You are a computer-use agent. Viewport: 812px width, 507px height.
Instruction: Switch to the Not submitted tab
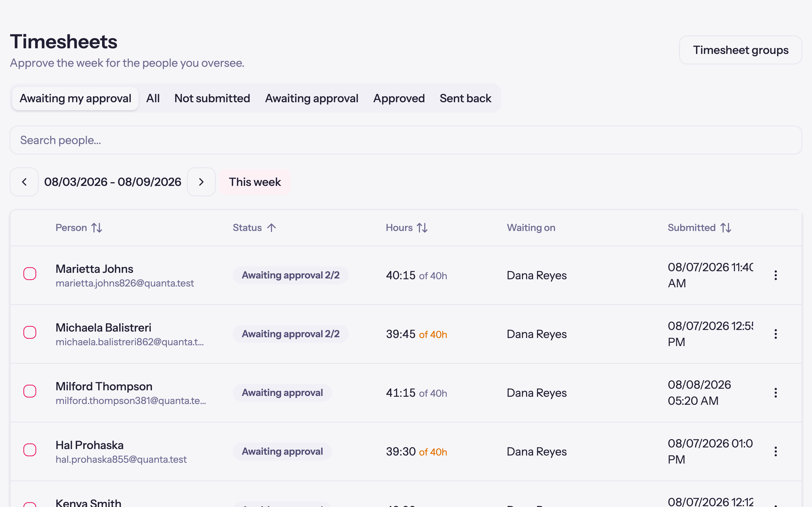pyautogui.click(x=212, y=98)
